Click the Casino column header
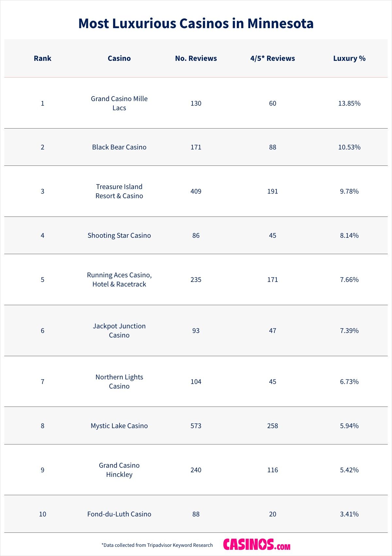 [119, 58]
